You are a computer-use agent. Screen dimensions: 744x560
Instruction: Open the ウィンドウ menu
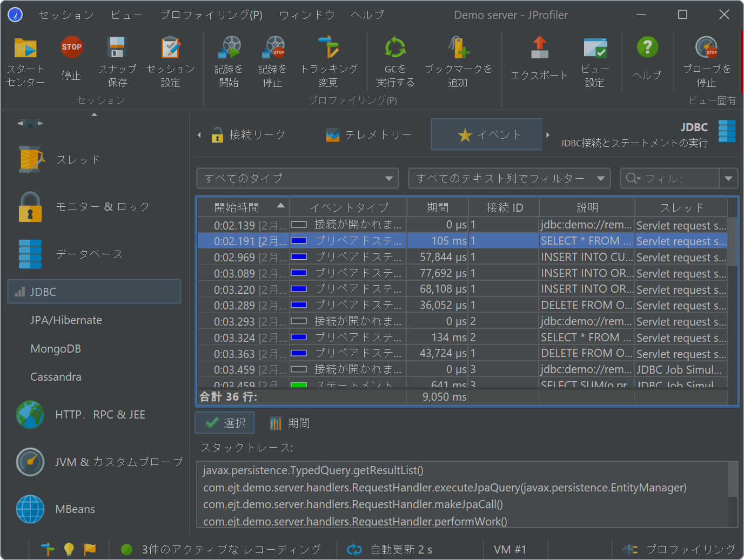(307, 15)
